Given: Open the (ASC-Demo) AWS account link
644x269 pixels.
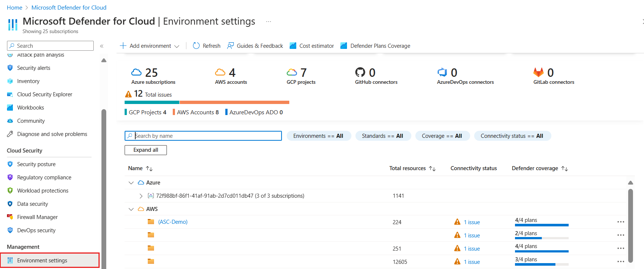Looking at the screenshot, I should 173,222.
